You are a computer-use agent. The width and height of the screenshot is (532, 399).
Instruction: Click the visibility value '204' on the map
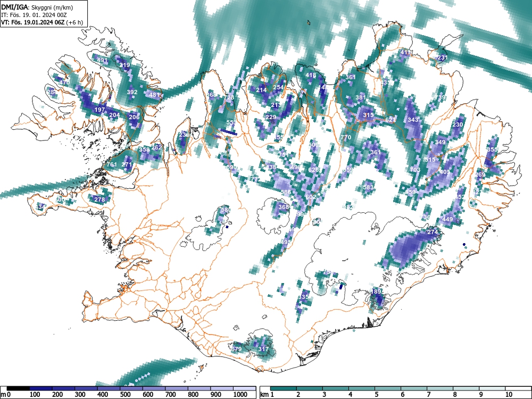pos(114,115)
